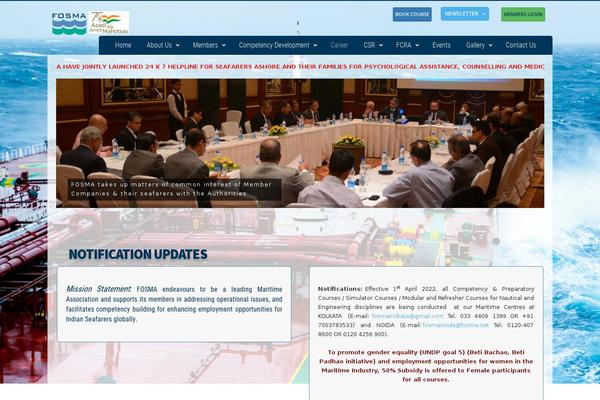Click the Members Login button

pyautogui.click(x=523, y=15)
